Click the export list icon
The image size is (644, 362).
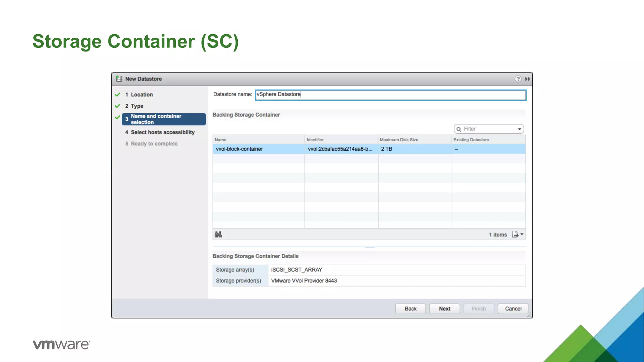tap(515, 234)
